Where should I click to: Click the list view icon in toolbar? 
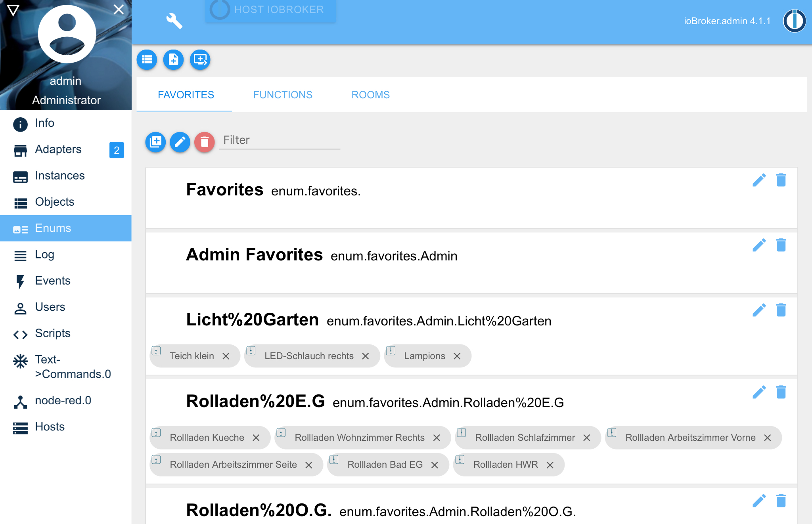(147, 60)
